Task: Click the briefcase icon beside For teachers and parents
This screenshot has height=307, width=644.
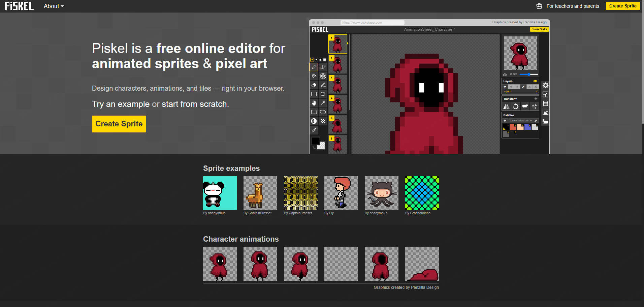Action: pyautogui.click(x=539, y=6)
